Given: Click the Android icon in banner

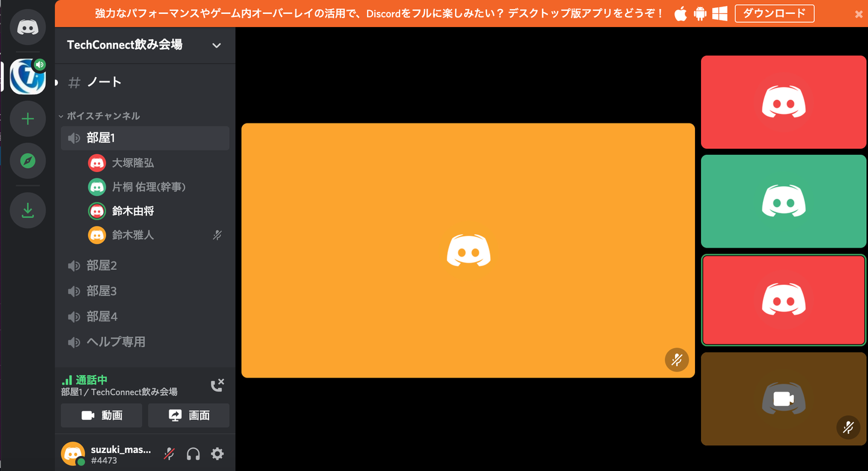Looking at the screenshot, I should tap(700, 14).
